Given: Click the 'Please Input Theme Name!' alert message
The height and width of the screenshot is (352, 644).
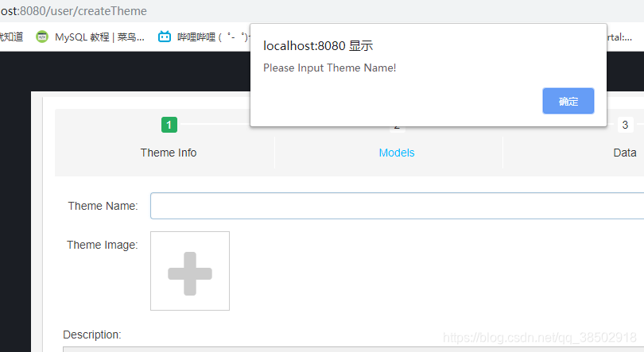Looking at the screenshot, I should pos(329,68).
